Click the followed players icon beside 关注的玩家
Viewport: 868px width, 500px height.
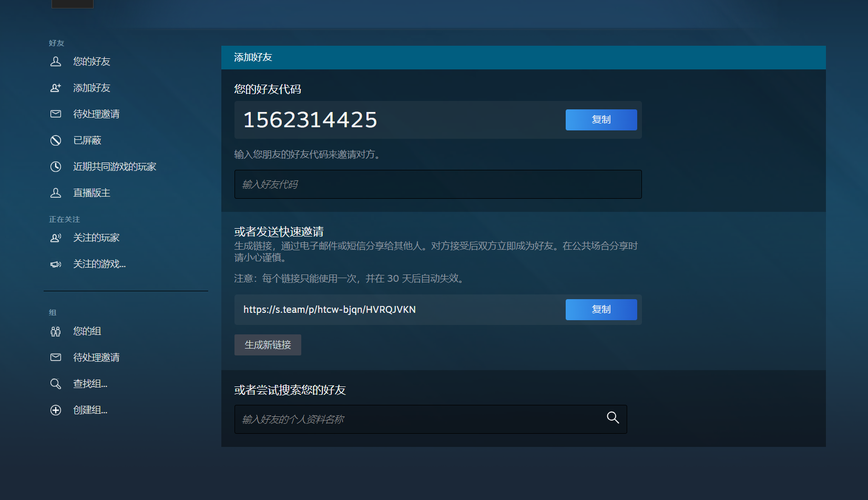pyautogui.click(x=56, y=238)
